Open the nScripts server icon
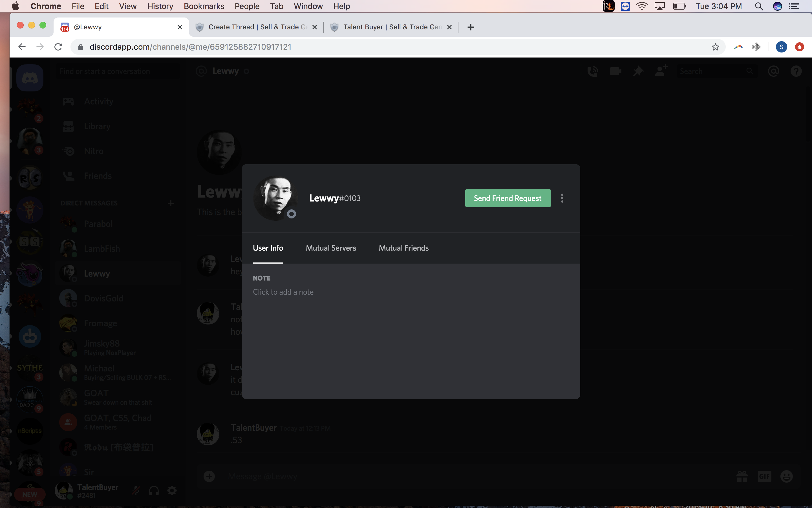This screenshot has height=508, width=812. click(30, 431)
